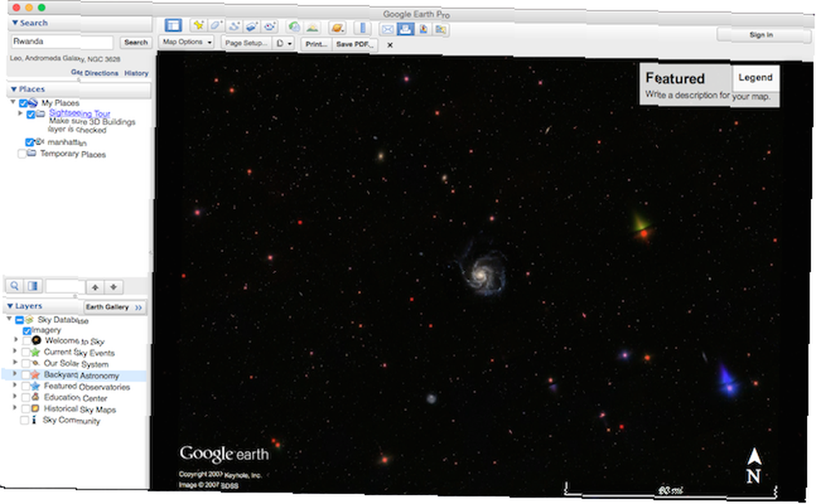The height and width of the screenshot is (504, 816).
Task: Open the Earth Gallery button
Action: (114, 307)
